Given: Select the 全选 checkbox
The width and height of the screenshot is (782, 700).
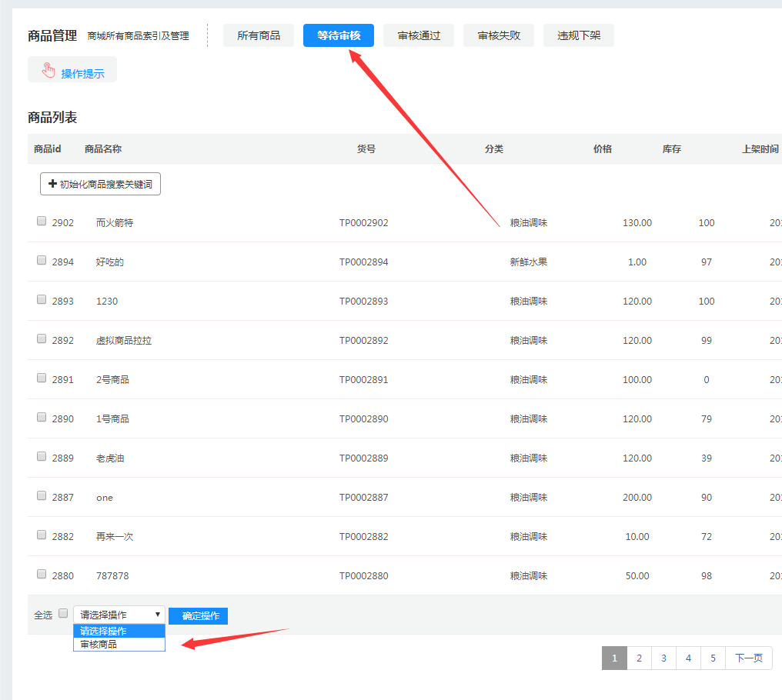Looking at the screenshot, I should click(63, 613).
